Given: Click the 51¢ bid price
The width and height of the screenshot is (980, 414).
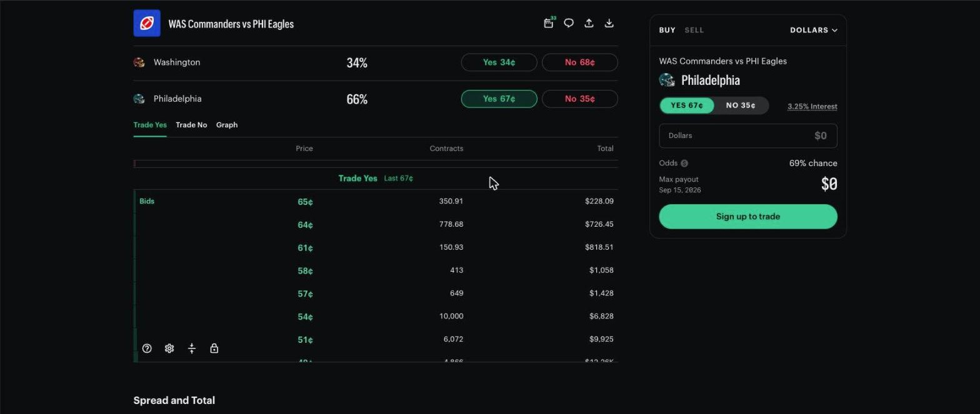Looking at the screenshot, I should pyautogui.click(x=305, y=340).
